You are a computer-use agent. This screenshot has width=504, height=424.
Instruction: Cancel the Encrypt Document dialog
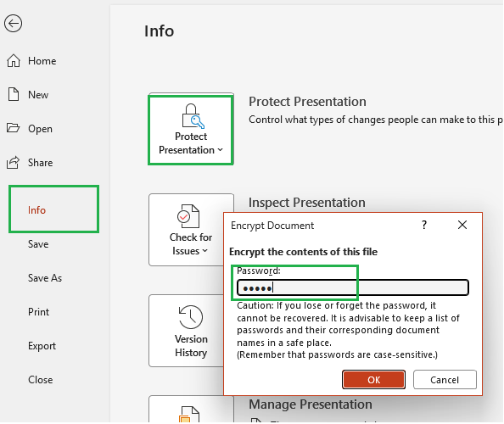pyautogui.click(x=445, y=380)
